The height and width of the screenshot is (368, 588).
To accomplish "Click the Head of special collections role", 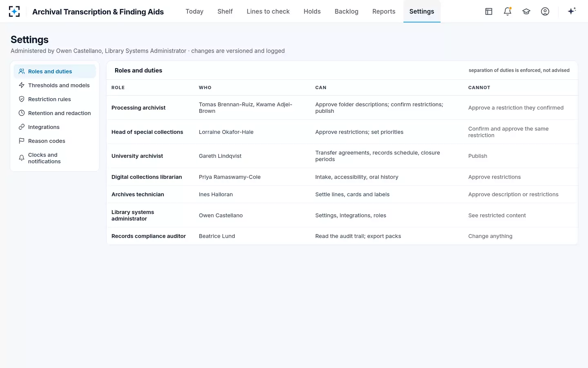I will 147,132.
